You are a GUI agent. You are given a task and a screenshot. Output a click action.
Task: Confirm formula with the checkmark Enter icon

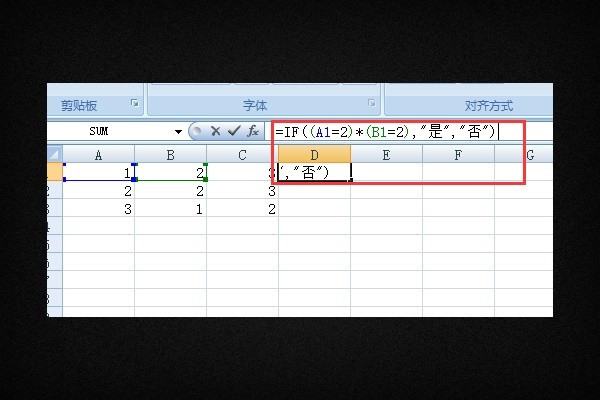pos(234,131)
